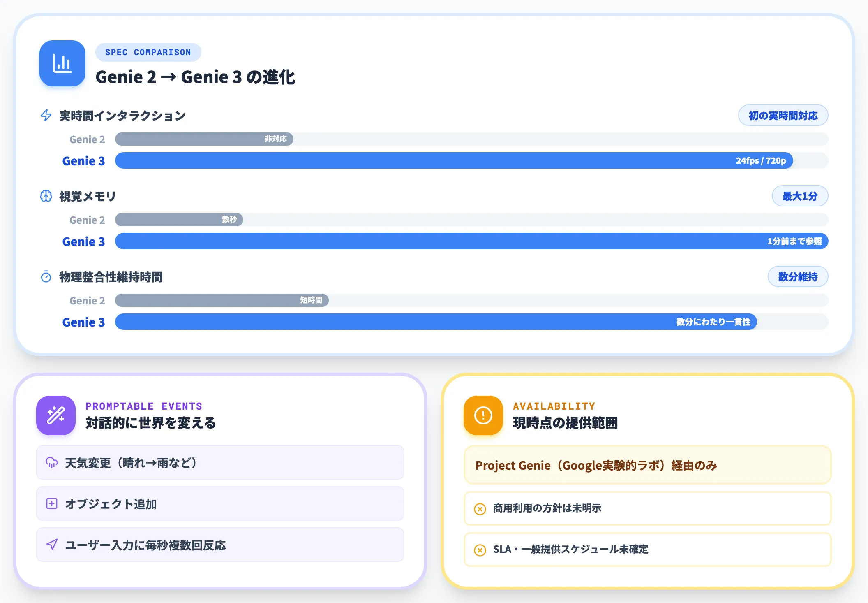Screen dimensions: 868x603
Task: Click the 現時点の提供範囲 heading
Action: pyautogui.click(x=566, y=423)
